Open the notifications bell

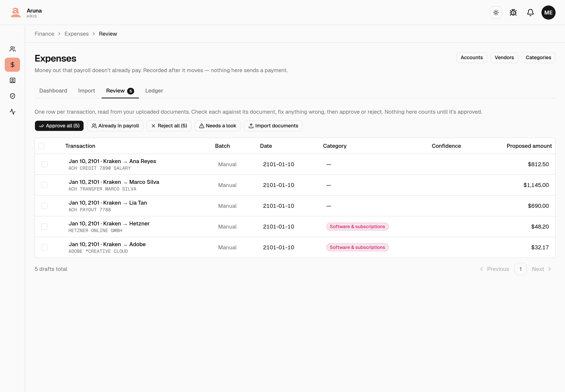[x=530, y=13]
